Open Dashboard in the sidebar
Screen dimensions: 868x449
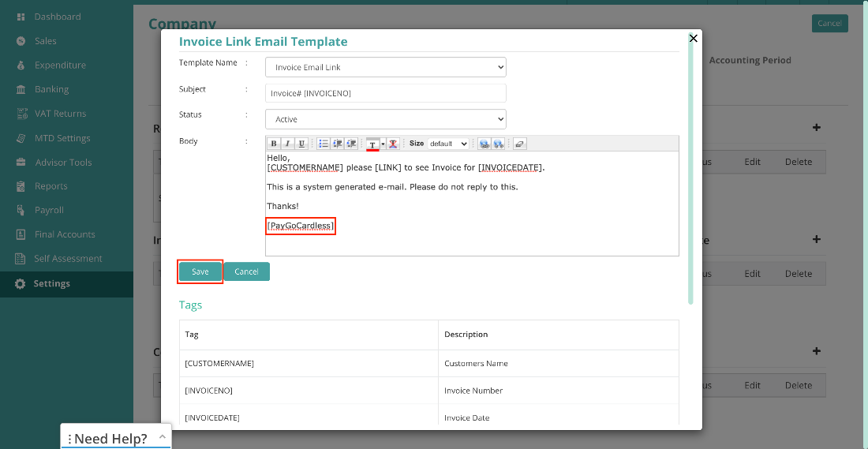[x=57, y=17]
